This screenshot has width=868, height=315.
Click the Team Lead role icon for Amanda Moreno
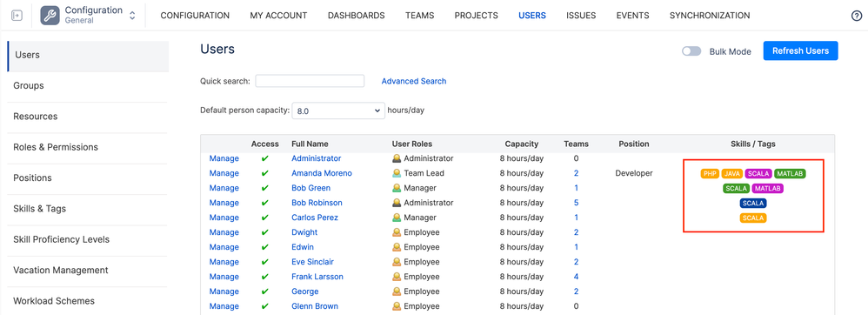[397, 173]
